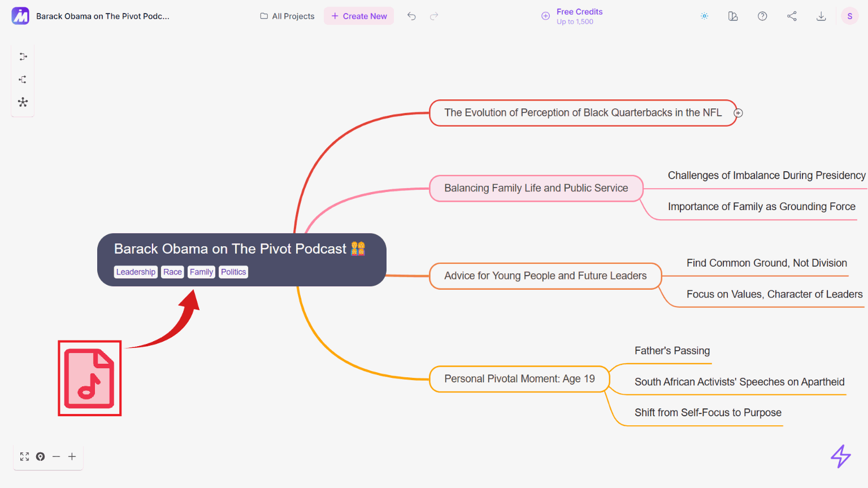The image size is (868, 488).
Task: Expand the Black Quarterbacks node plus button
Action: (738, 113)
